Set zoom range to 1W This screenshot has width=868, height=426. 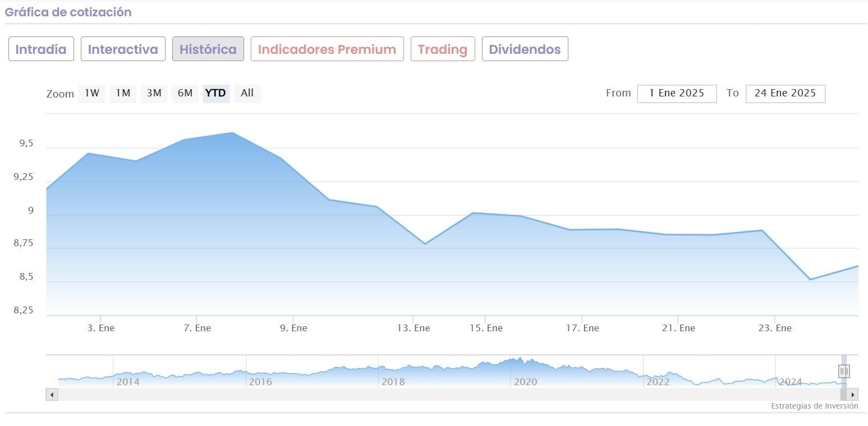92,94
